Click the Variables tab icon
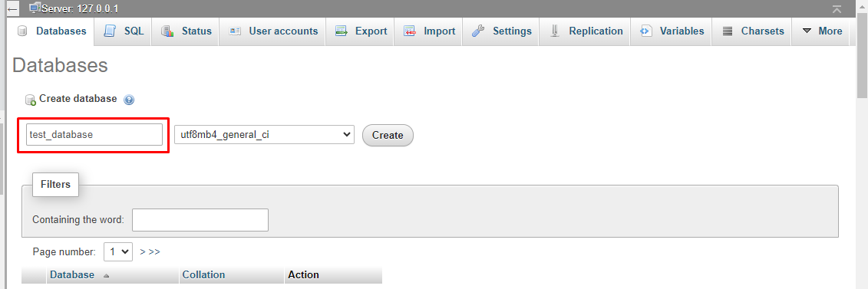 [645, 31]
